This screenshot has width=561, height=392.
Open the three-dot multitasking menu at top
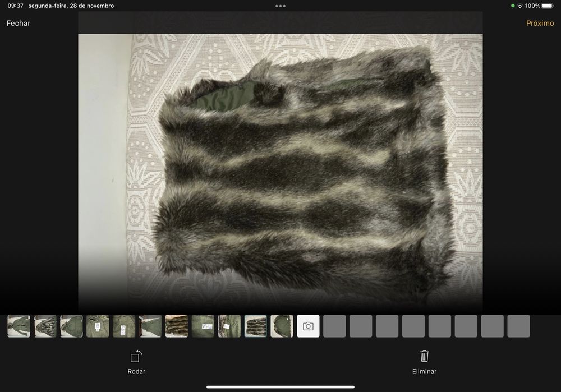pos(280,6)
